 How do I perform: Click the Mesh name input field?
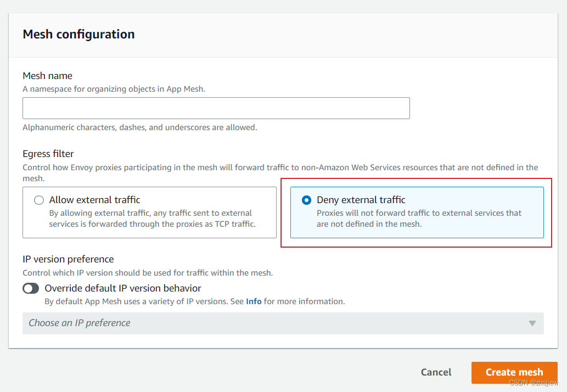(x=216, y=108)
